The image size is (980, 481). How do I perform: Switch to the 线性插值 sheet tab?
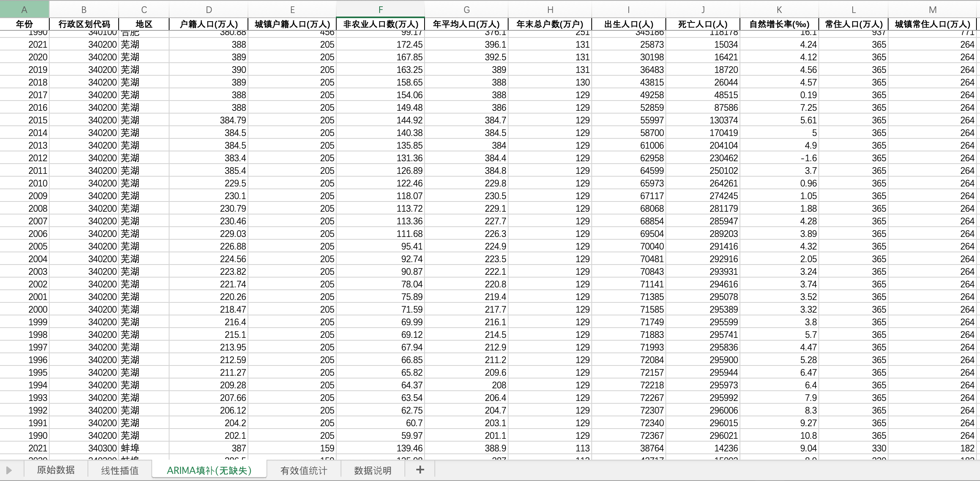[x=120, y=470]
